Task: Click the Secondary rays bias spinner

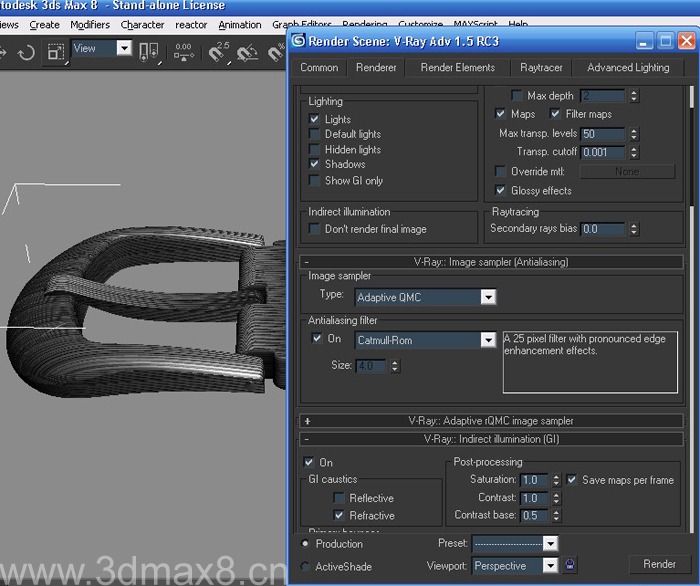Action: tap(634, 229)
